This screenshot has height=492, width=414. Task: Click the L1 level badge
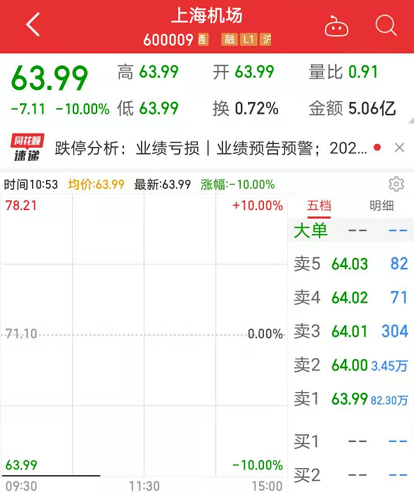[249, 40]
